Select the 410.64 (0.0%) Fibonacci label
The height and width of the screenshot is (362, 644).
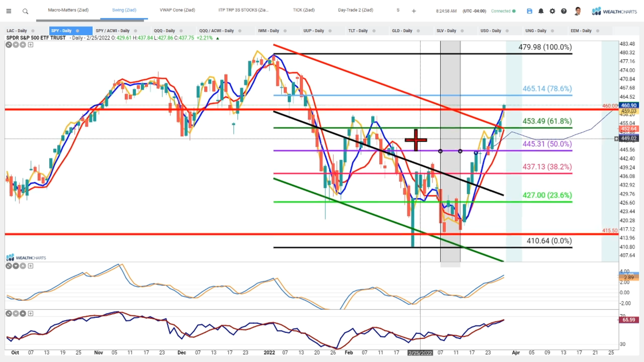549,241
